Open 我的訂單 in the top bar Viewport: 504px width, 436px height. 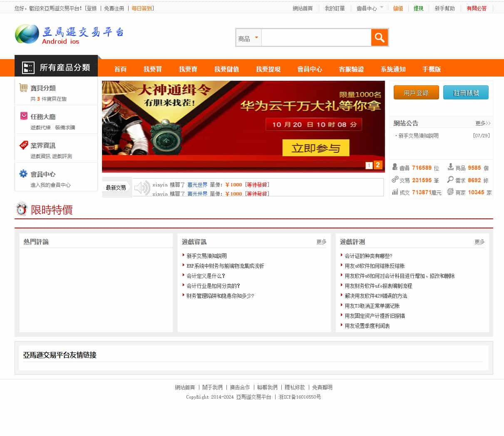pyautogui.click(x=335, y=8)
